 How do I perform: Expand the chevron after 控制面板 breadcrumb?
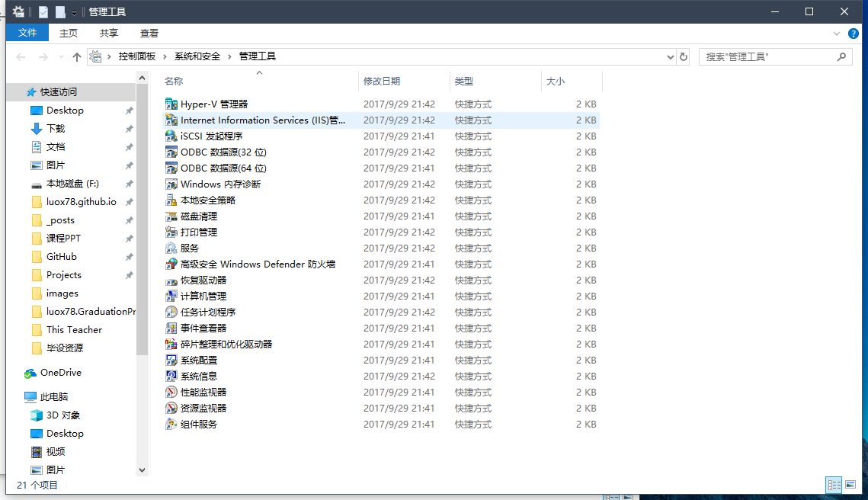pyautogui.click(x=165, y=56)
